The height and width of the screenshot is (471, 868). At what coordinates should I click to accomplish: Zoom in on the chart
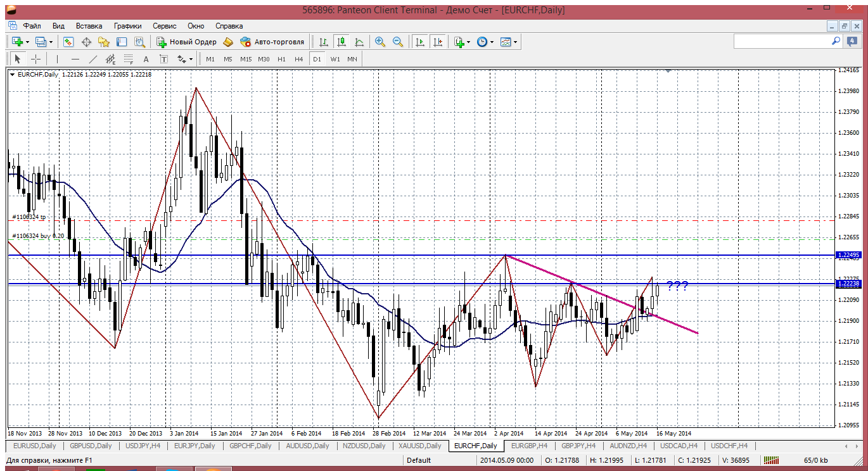pos(380,42)
